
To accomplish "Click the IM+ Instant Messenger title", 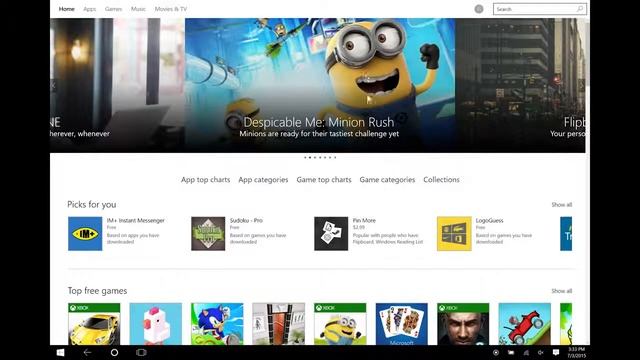I will 136,220.
